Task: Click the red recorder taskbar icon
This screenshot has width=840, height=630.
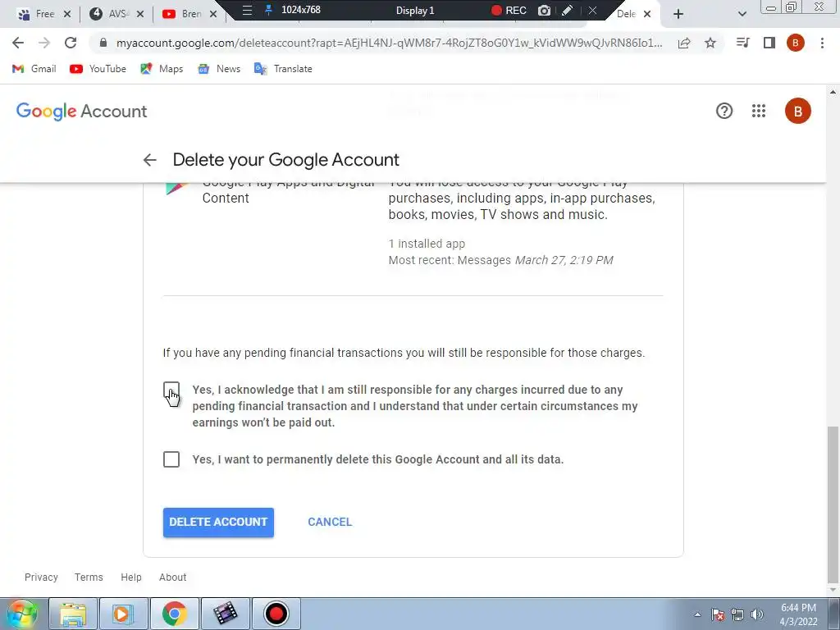Action: (276, 614)
